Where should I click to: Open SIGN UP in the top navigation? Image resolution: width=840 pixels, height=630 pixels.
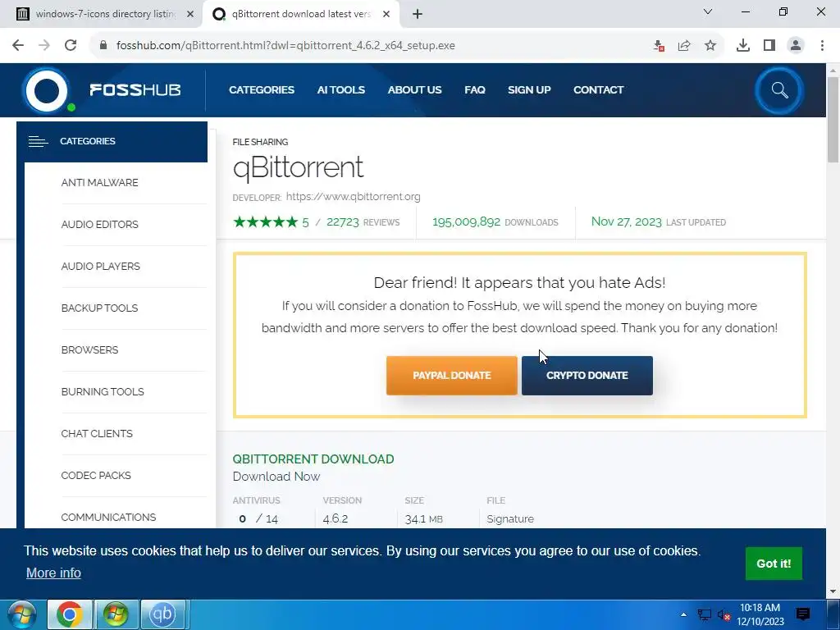click(x=529, y=90)
